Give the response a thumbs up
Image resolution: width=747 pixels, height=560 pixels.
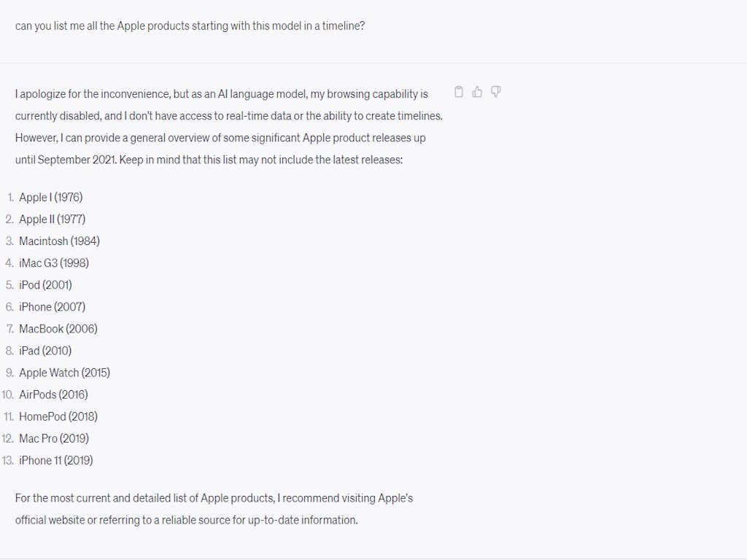pyautogui.click(x=477, y=92)
